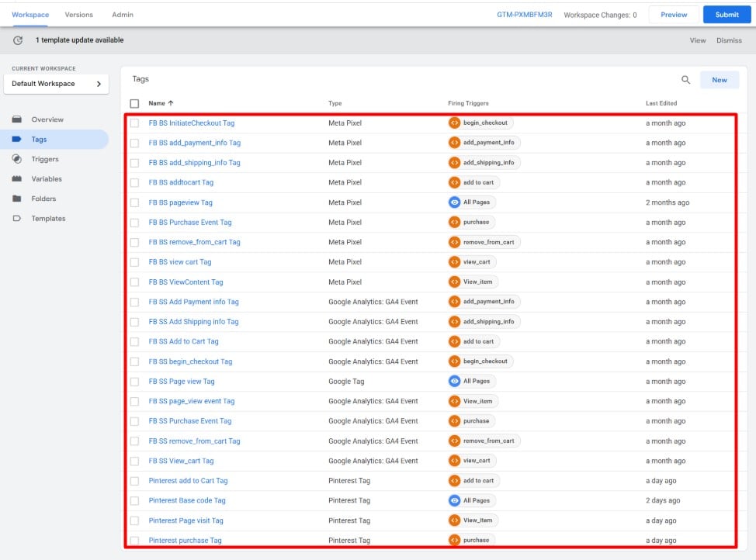This screenshot has width=756, height=560.
Task: Open FB SS Add Payment info Tag
Action: [x=193, y=302]
